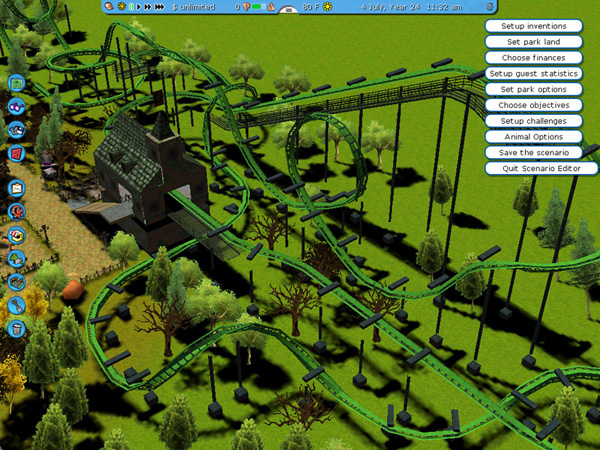Click the sunny weather icon
Screen dimensions: 600x450
pos(328,7)
